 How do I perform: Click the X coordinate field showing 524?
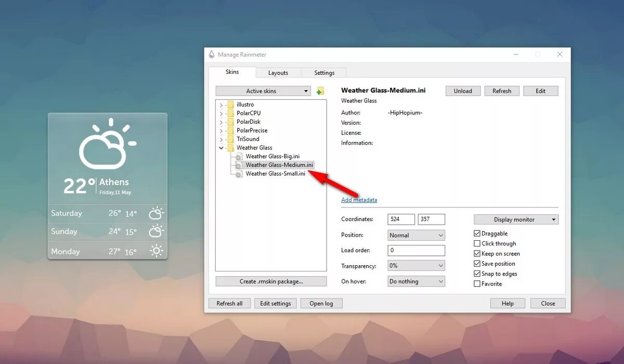401,219
